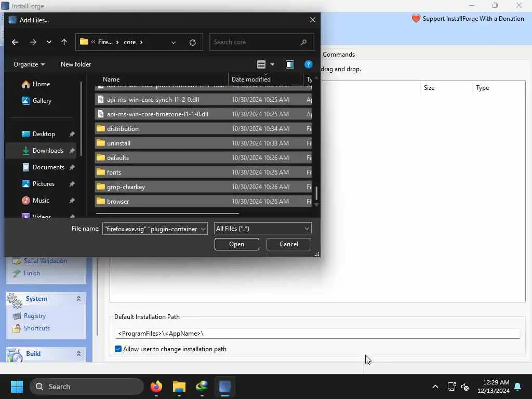
Task: Select the browser folder
Action: pos(203,201)
